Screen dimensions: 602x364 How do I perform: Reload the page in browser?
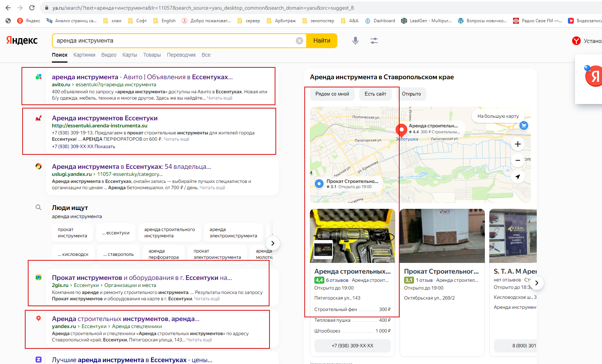pos(32,8)
